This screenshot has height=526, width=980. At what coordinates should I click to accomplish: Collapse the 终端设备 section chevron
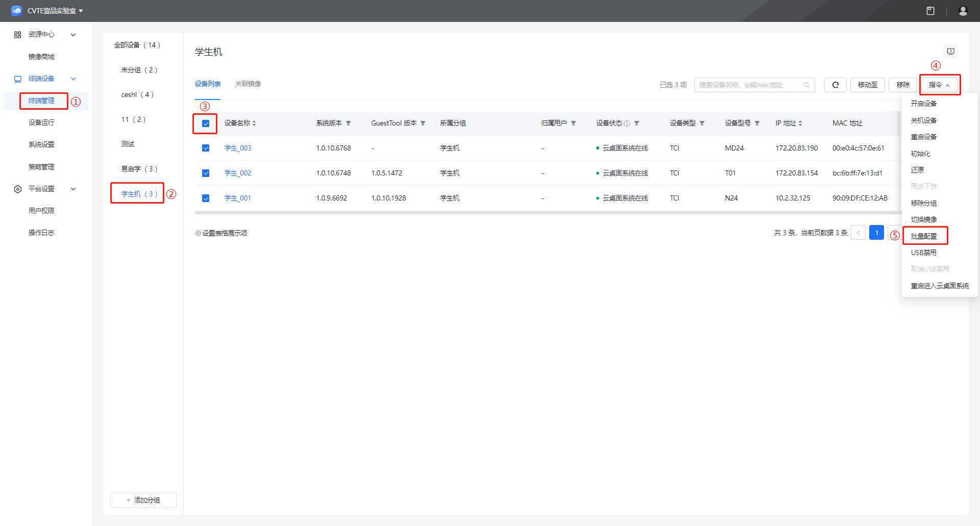[73, 79]
